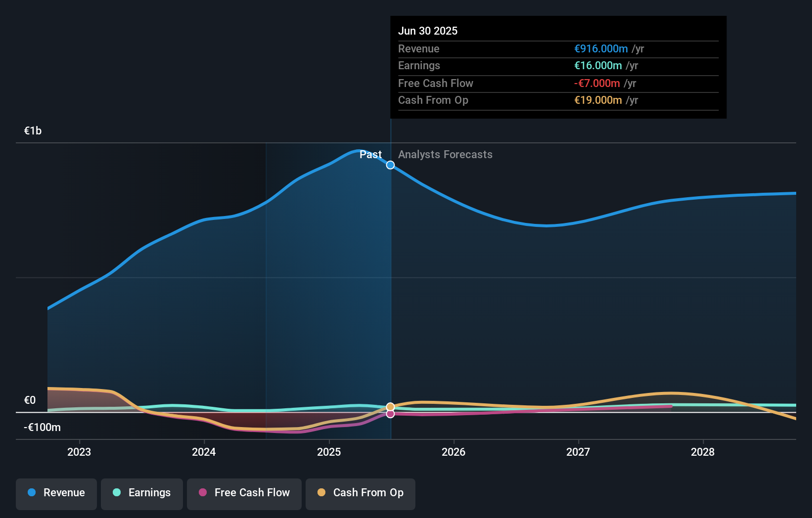Click the yellow Cash From Op marker on chart
Viewport: 812px width, 518px height.
(390, 406)
